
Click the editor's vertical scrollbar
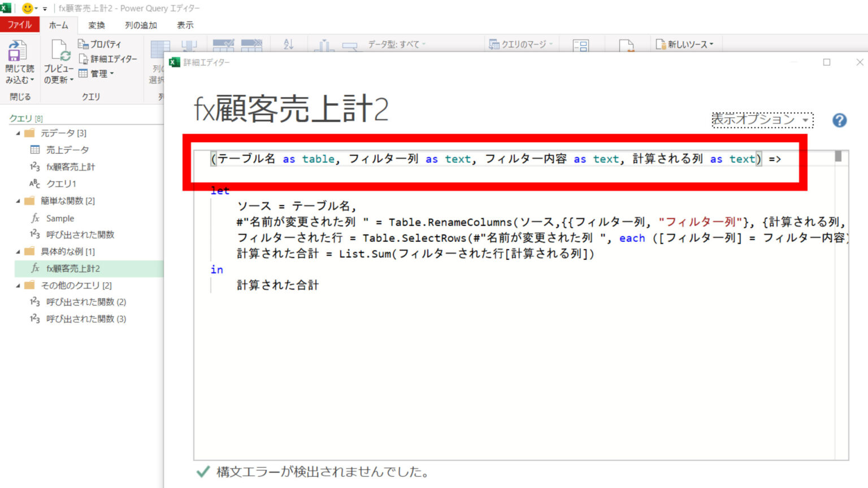[x=837, y=156]
